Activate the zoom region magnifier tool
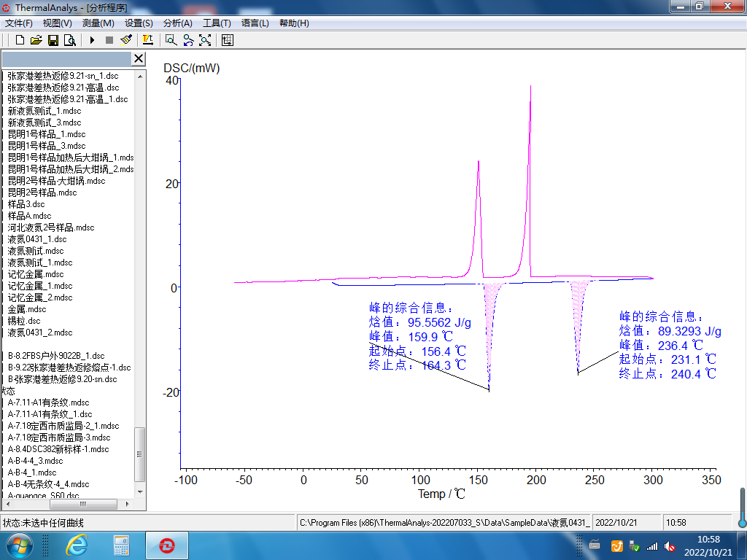 (171, 40)
